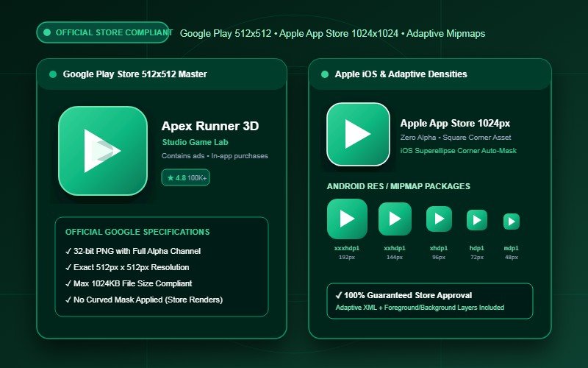Screen dimensions: 588x368
Task: Click Zero Alpha • Square Corner Asset text
Action: [456, 138]
